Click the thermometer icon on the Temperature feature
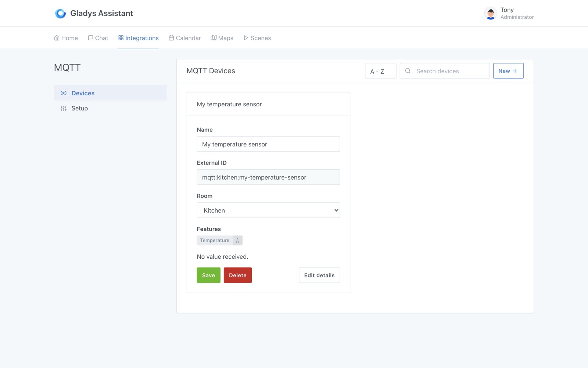Viewport: 588px width, 368px height. click(237, 240)
